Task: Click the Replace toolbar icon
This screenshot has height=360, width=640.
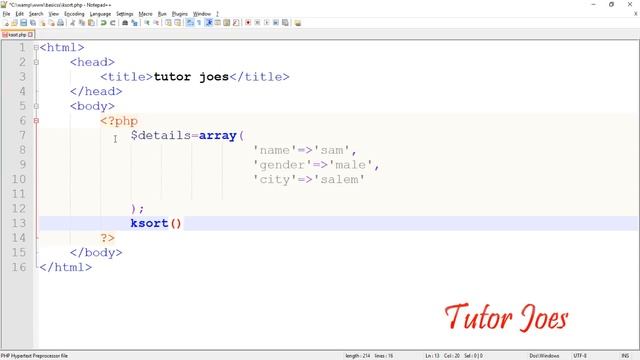Action: pyautogui.click(x=134, y=23)
